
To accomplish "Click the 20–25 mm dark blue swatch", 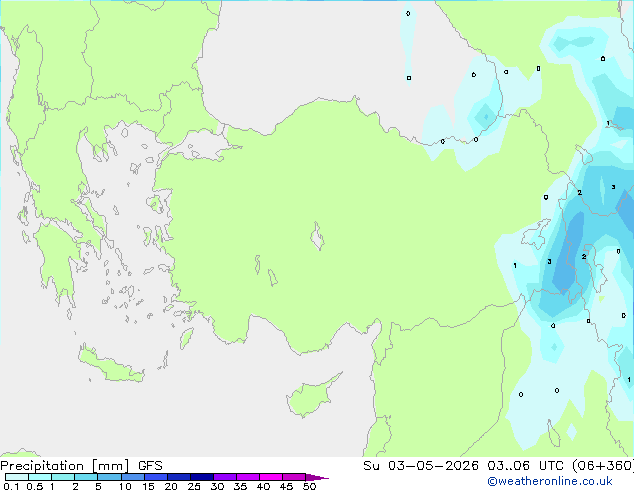I will click(x=179, y=477).
